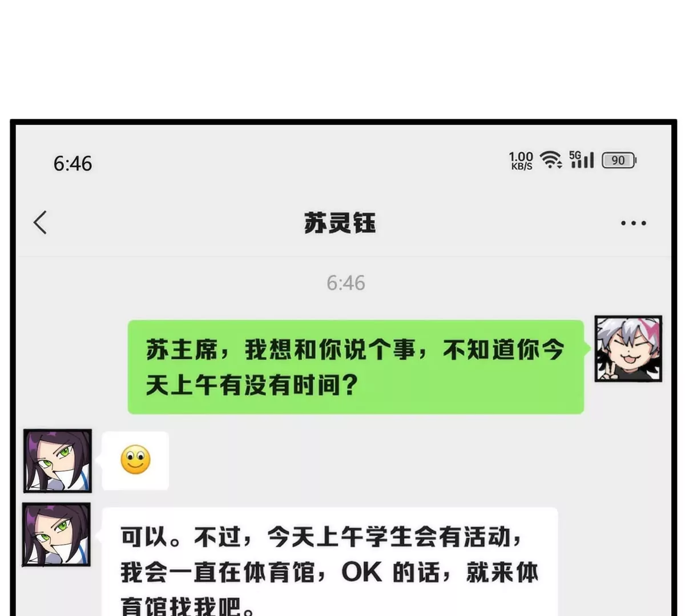
Task: Tap the yellow smiley emoji message
Action: tap(135, 460)
